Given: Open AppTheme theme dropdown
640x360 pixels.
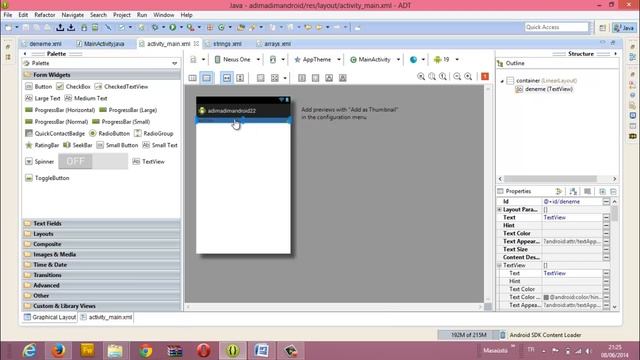Looking at the screenshot, I should coord(317,60).
